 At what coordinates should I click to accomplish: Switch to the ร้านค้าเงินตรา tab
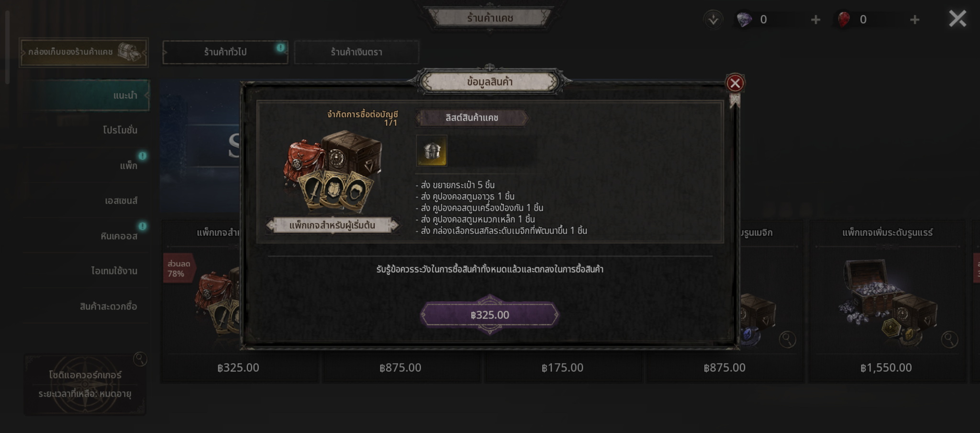click(x=356, y=52)
